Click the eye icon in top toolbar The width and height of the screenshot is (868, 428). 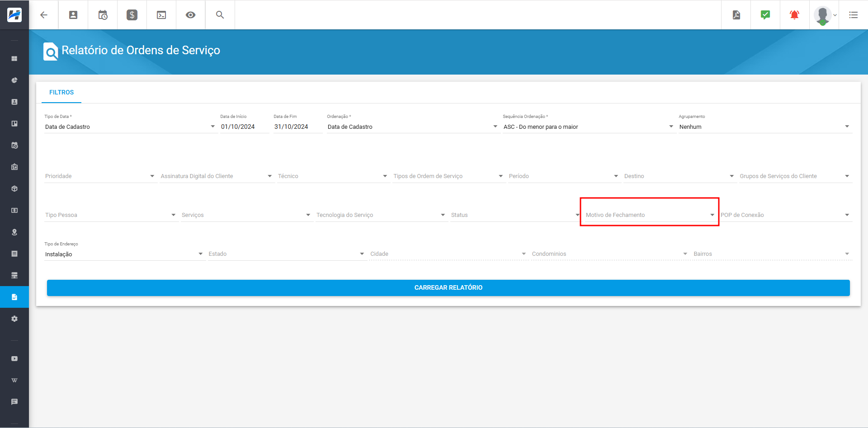coord(191,15)
